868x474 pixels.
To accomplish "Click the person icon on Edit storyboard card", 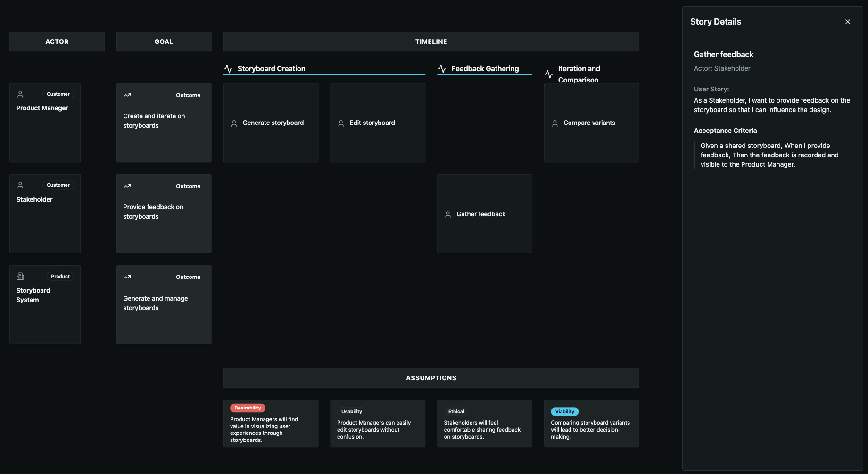I will 341,123.
